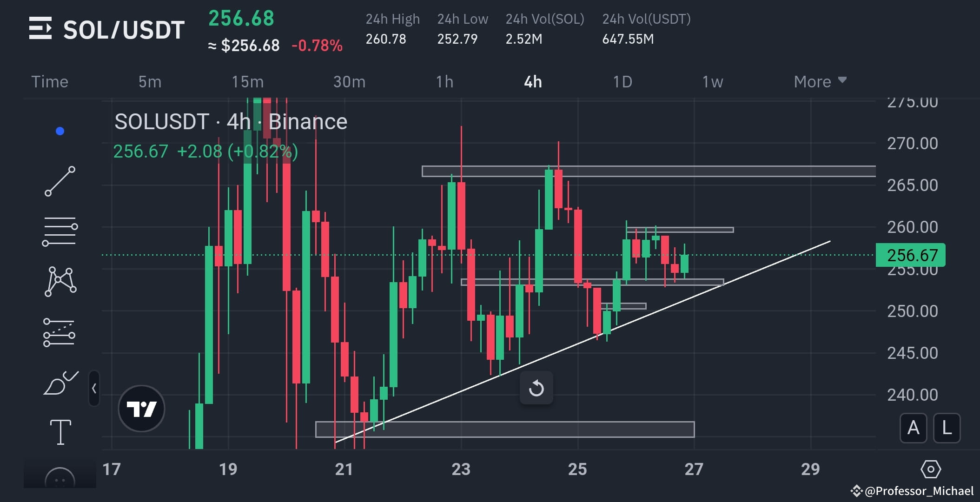
Task: Click the reset chart view button
Action: pos(536,387)
